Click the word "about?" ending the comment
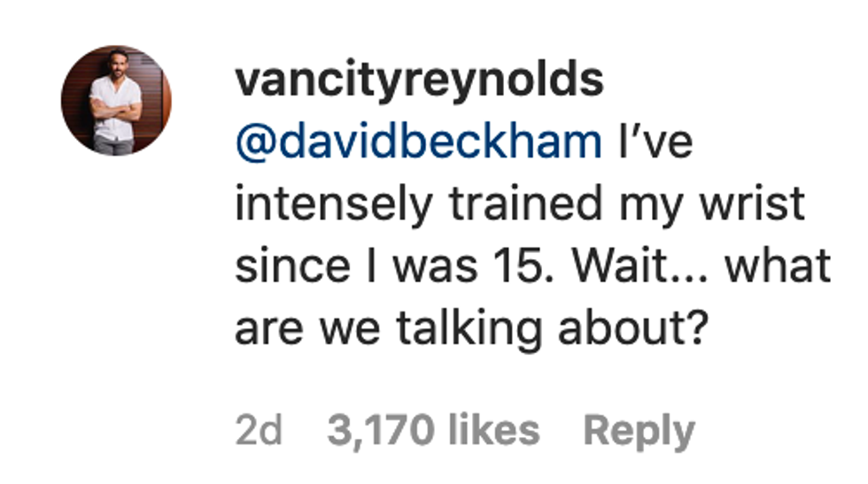The image size is (868, 484). 634,328
